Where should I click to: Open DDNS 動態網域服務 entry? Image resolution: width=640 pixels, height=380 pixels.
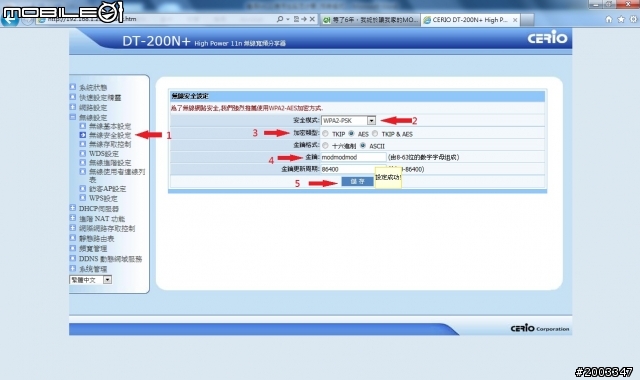click(x=110, y=259)
